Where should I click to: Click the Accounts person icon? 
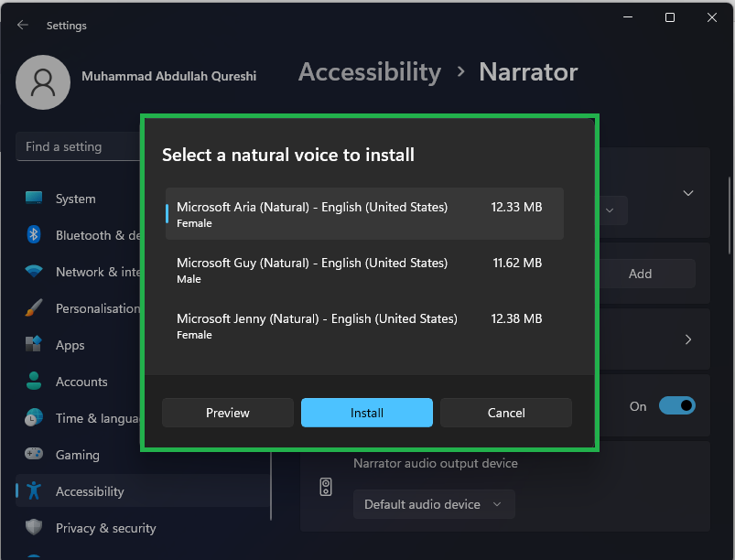pyautogui.click(x=34, y=382)
